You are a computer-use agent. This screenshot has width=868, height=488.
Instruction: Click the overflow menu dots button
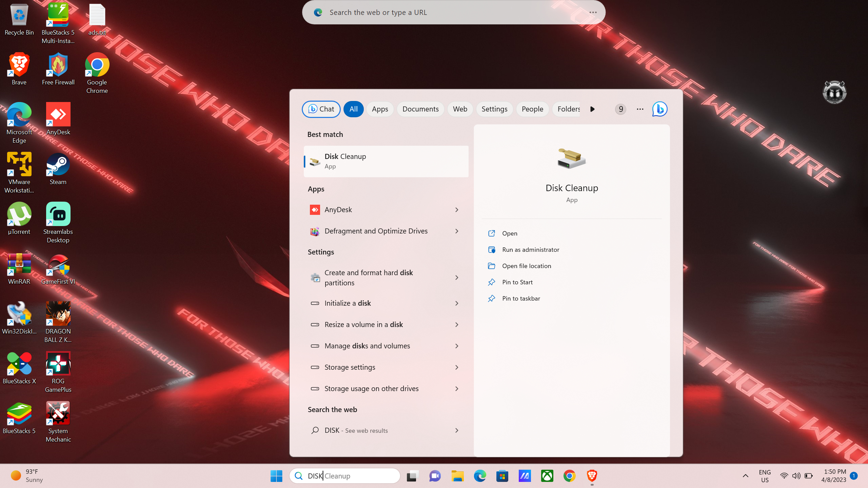coord(640,108)
